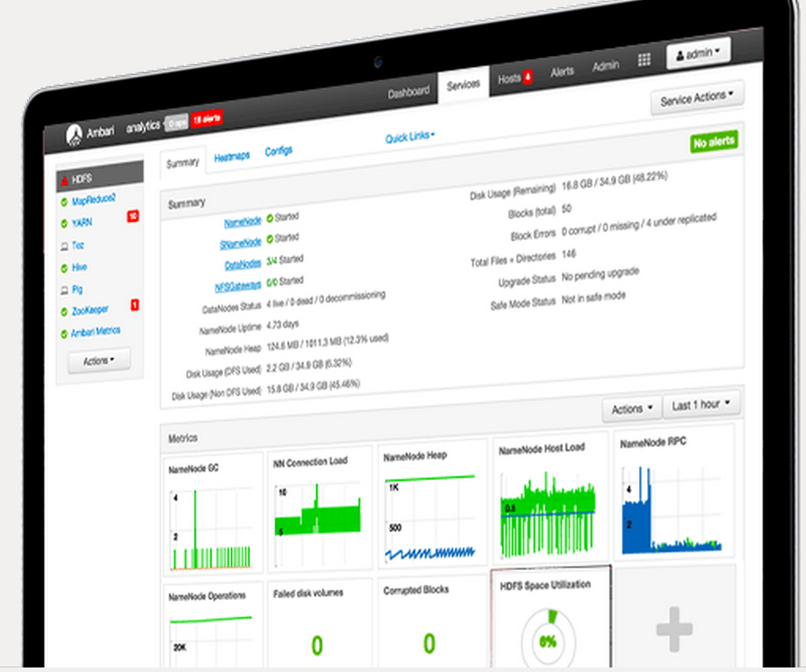Click the green status check beside Ambari Metrics
806x672 pixels.
point(64,335)
